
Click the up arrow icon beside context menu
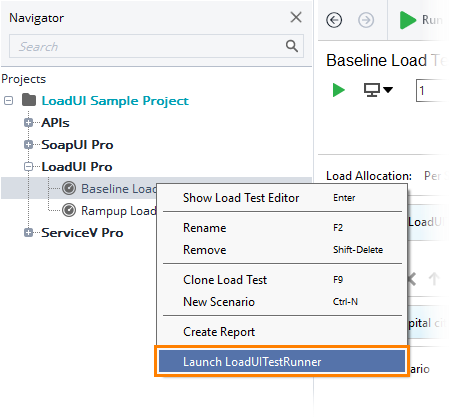(434, 279)
